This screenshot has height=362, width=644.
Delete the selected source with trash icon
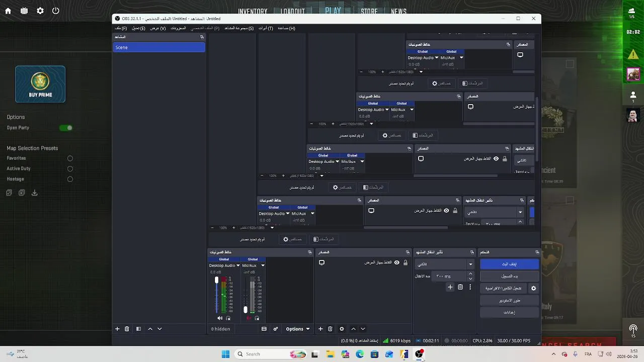click(330, 329)
